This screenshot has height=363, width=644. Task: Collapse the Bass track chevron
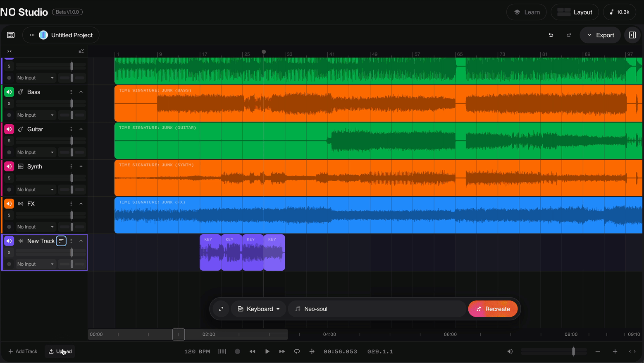coord(81,92)
